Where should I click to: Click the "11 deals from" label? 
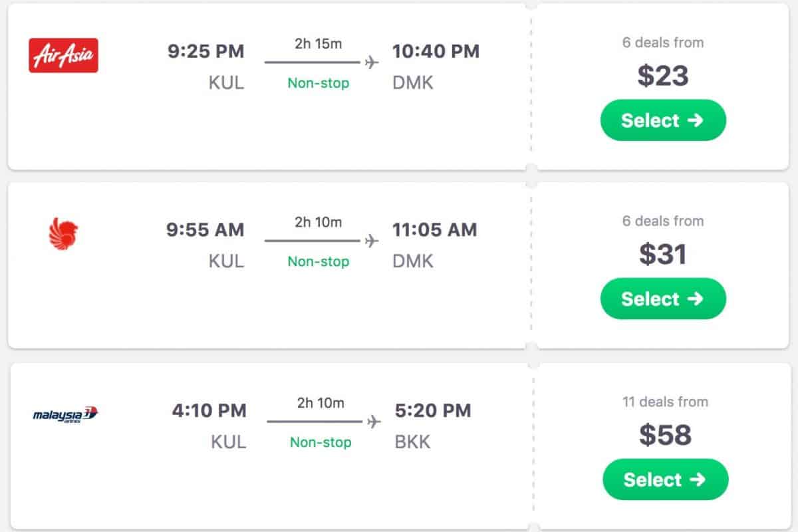click(x=665, y=402)
